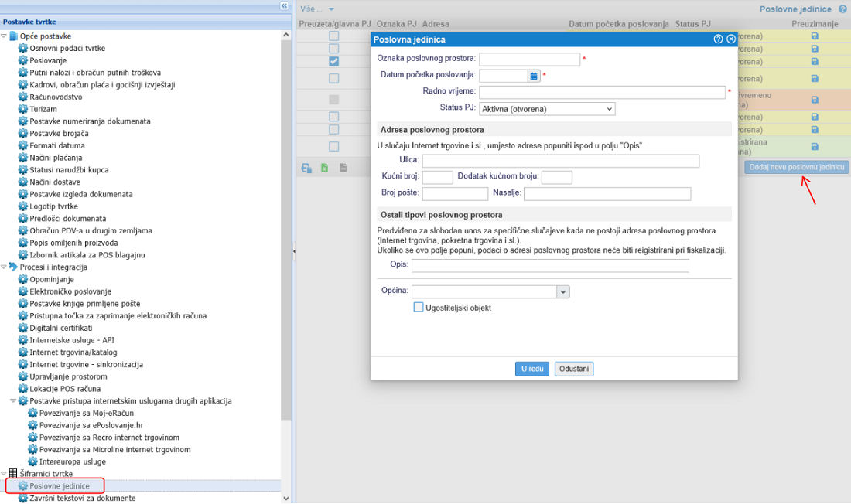Open the Status PJ dropdown
851x504 pixels.
tap(547, 109)
